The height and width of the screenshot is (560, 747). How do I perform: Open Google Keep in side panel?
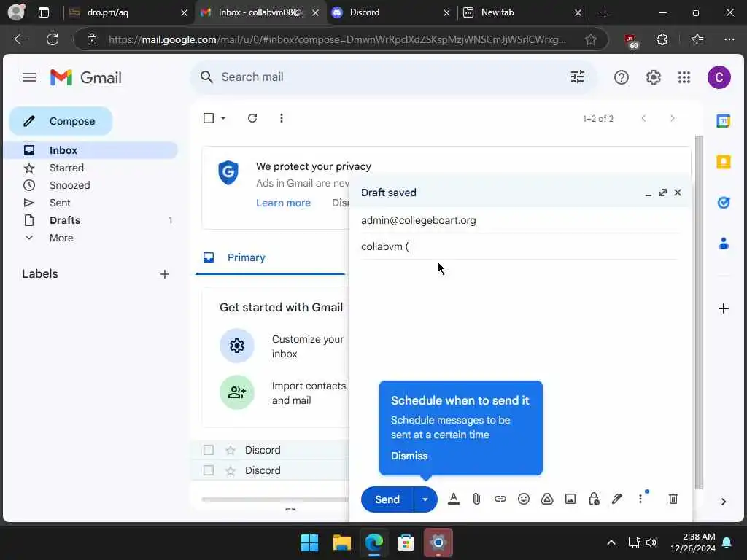pyautogui.click(x=723, y=162)
